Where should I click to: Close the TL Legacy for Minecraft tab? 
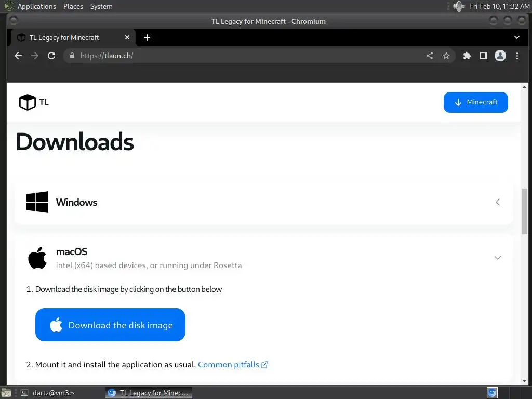pyautogui.click(x=127, y=37)
